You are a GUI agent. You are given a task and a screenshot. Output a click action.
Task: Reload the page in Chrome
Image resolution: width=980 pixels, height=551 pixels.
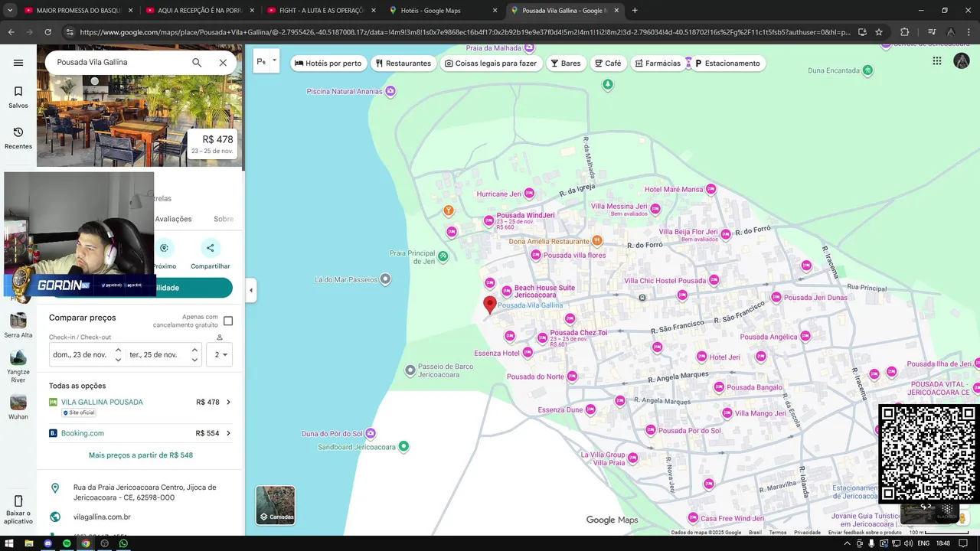47,32
